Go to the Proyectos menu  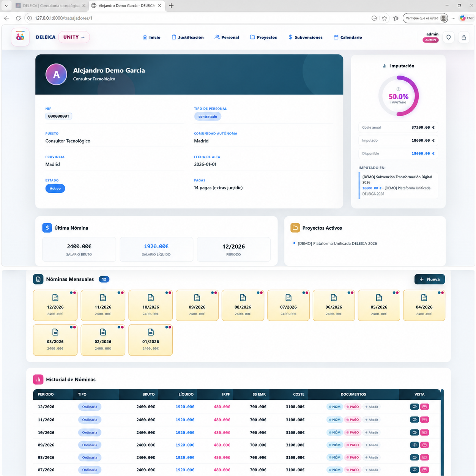pos(263,37)
